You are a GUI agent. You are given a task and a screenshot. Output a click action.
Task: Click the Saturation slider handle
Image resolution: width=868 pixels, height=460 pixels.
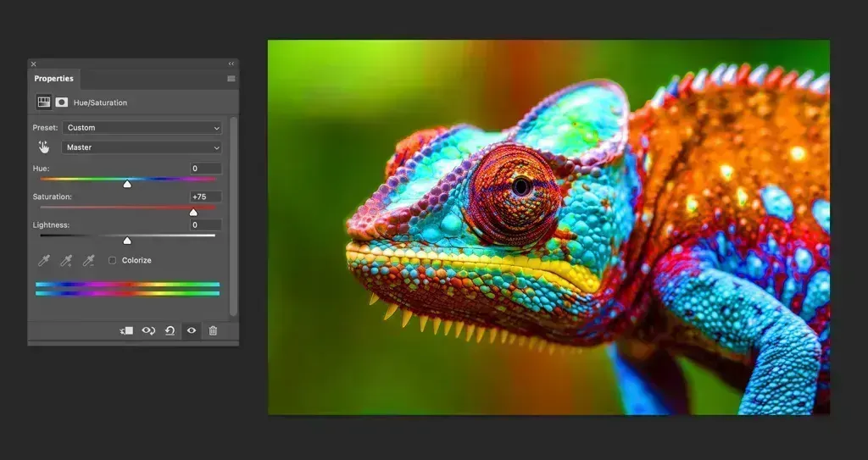click(193, 212)
